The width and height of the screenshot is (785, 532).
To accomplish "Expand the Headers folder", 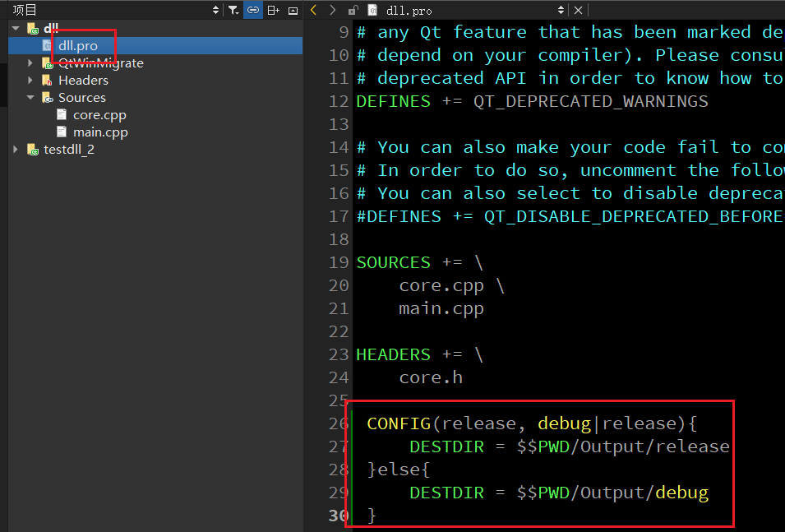I will 30,80.
